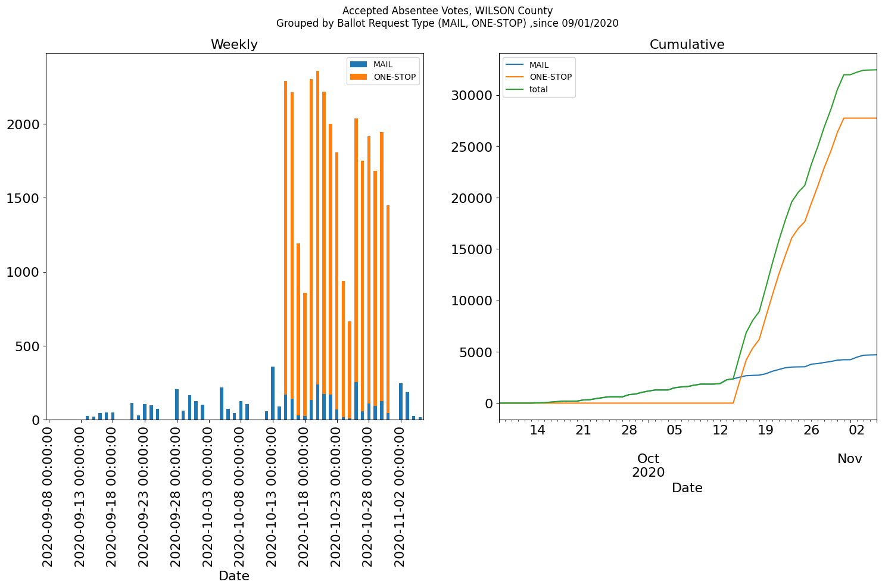Click the '2020-10-08 00:00:00' date label

[x=241, y=495]
